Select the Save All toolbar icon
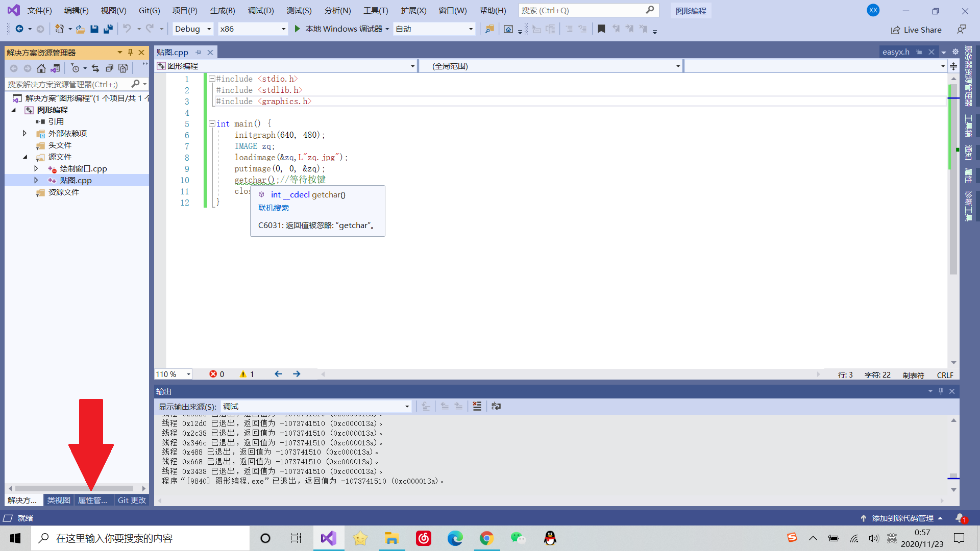This screenshot has height=551, width=980. [x=108, y=29]
